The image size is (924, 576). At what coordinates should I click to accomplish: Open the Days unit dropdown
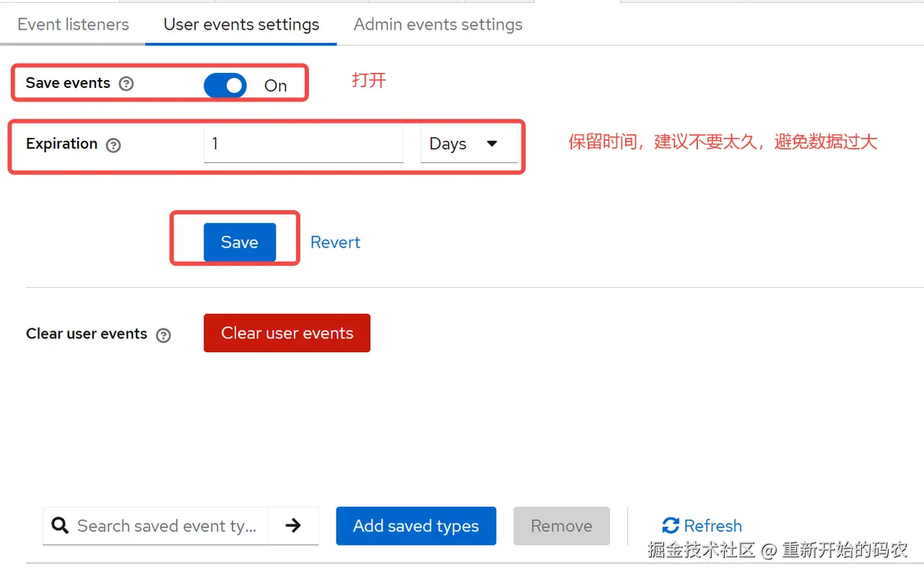coord(469,144)
